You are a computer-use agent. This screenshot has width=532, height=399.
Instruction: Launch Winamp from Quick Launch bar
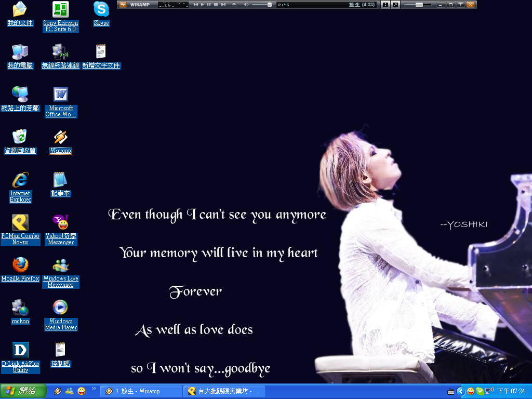57,391
